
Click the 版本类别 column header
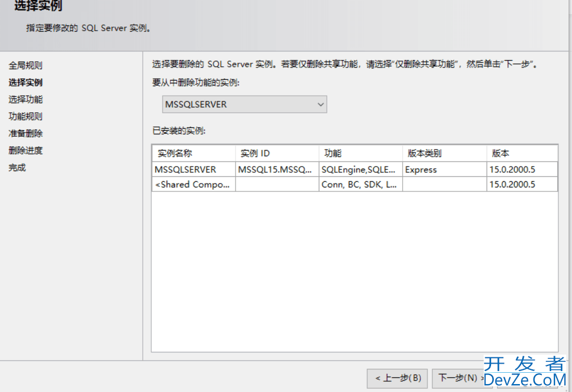click(445, 154)
